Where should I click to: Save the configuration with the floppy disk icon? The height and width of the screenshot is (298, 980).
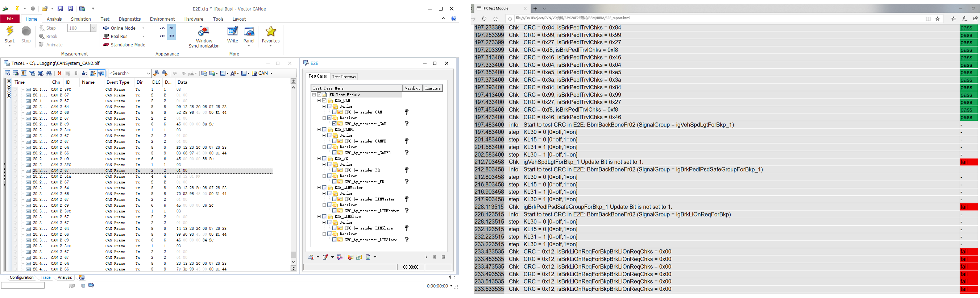[x=60, y=9]
